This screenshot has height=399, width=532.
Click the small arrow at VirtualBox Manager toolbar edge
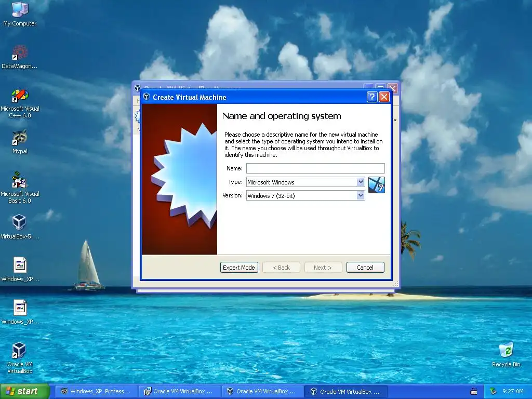click(x=395, y=121)
